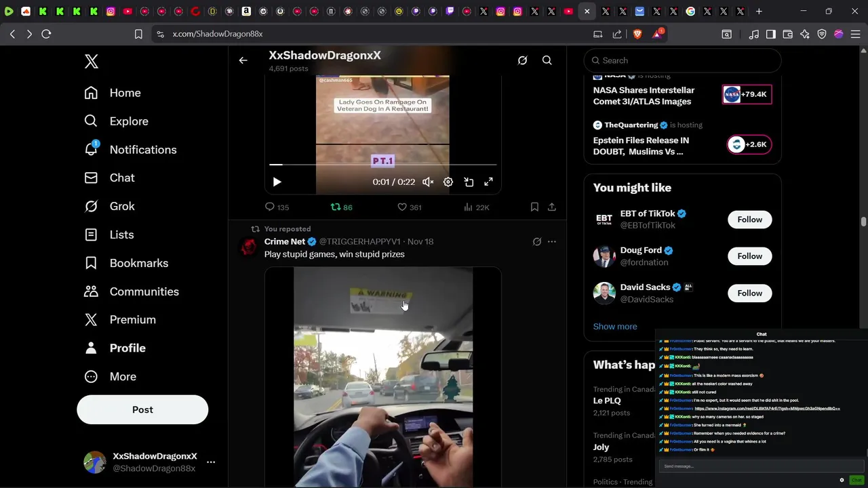This screenshot has height=488, width=868.
Task: Go to Home in sidebar
Action: point(113,93)
